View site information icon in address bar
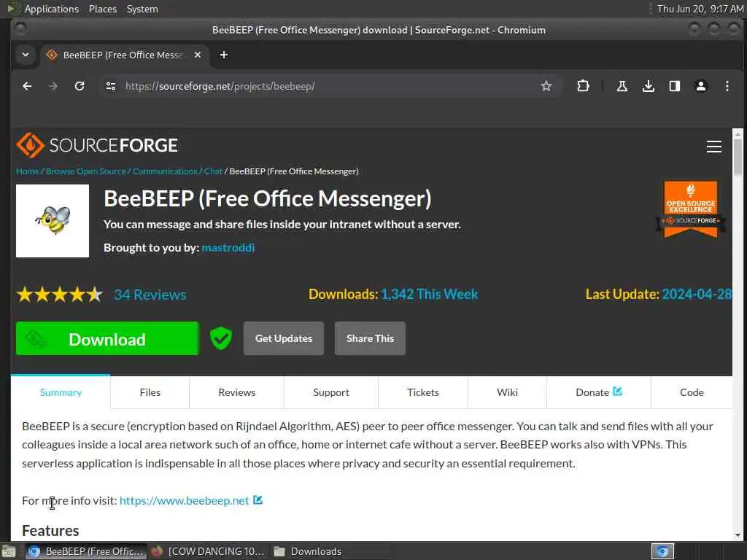The width and height of the screenshot is (747, 560). pyautogui.click(x=111, y=86)
